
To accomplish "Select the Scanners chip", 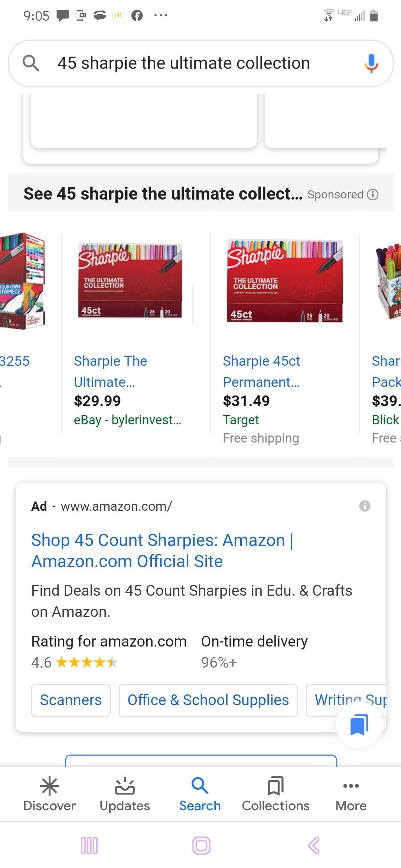I will click(x=71, y=700).
